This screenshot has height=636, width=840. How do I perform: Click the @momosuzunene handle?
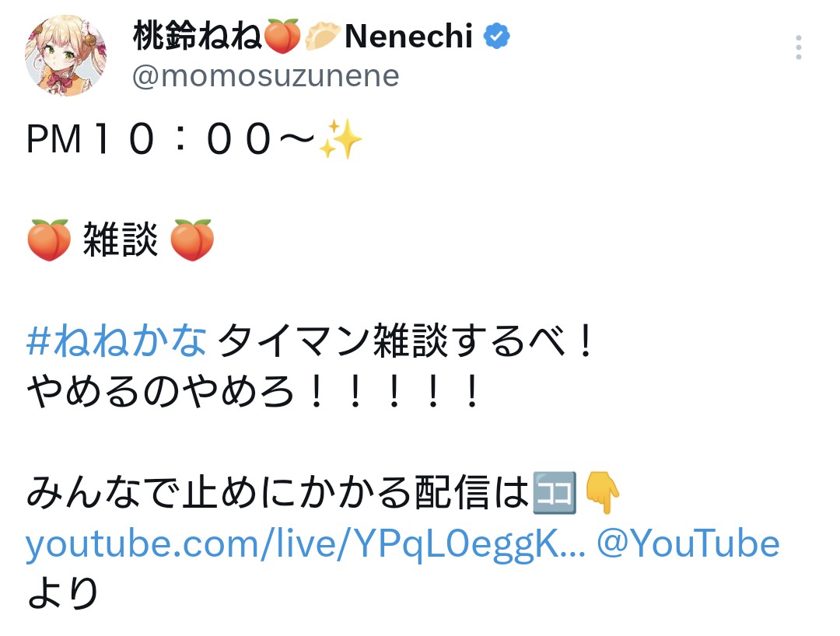click(x=265, y=76)
